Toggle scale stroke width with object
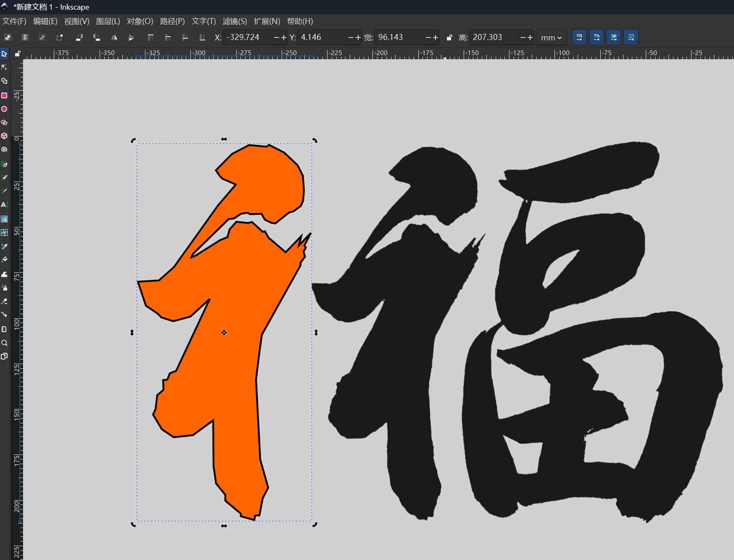The image size is (734, 560). click(x=579, y=37)
